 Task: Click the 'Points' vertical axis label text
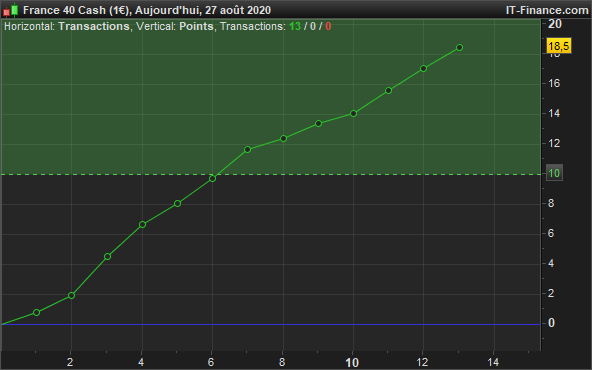click(x=196, y=26)
